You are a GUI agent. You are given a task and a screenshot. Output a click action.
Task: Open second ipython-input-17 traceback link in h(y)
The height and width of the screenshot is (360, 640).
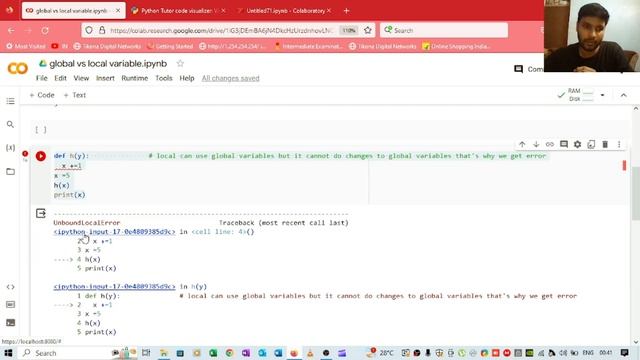pos(114,287)
